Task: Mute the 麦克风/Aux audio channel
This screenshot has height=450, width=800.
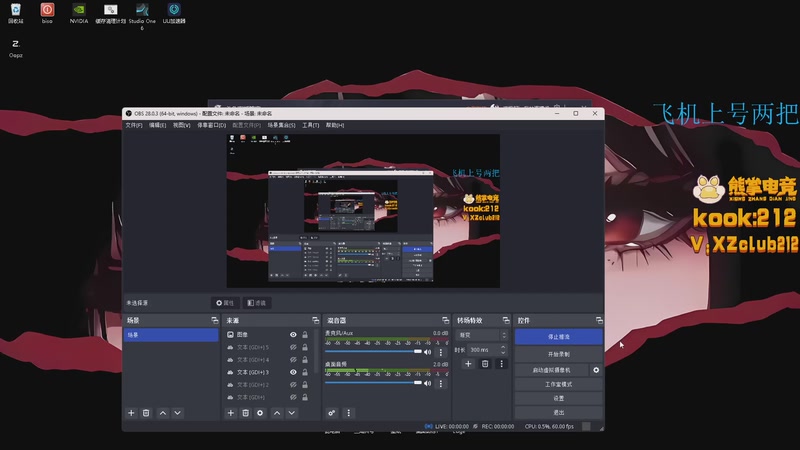Action: click(428, 352)
